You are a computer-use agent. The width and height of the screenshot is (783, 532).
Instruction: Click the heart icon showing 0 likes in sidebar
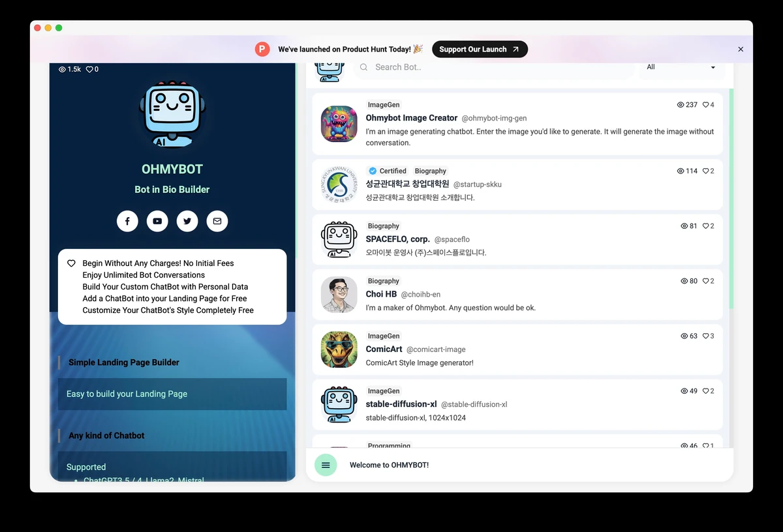point(89,69)
